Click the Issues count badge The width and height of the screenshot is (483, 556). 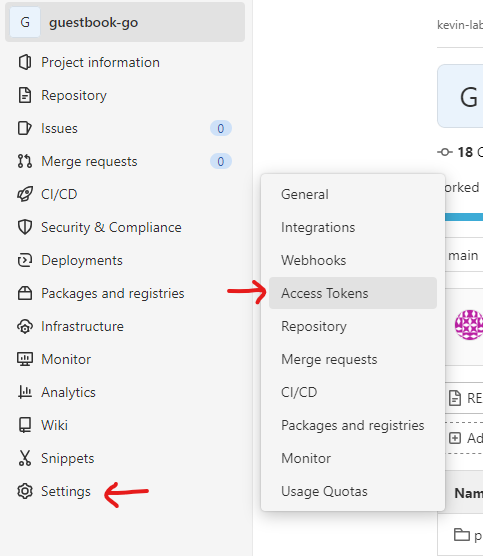221,128
